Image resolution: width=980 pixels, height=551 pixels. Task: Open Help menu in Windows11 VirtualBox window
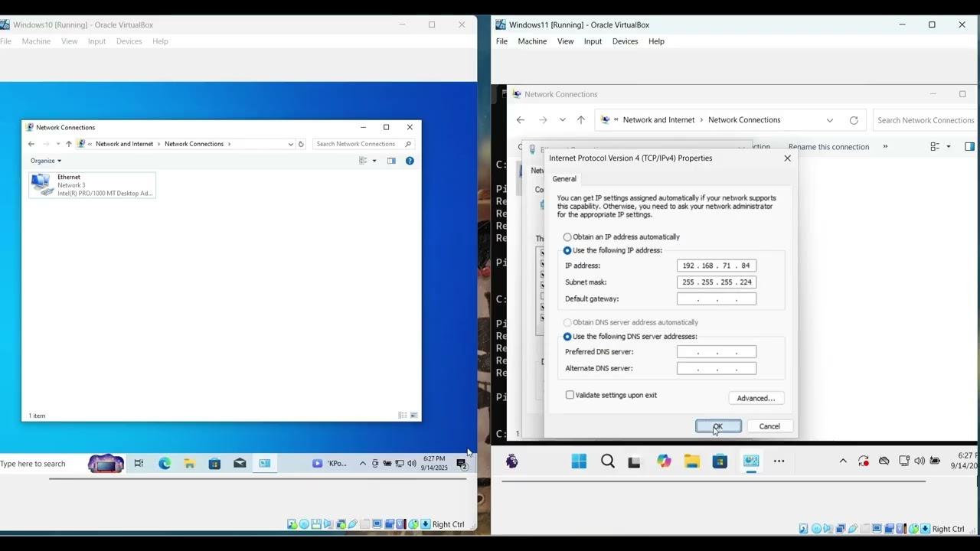(x=656, y=41)
